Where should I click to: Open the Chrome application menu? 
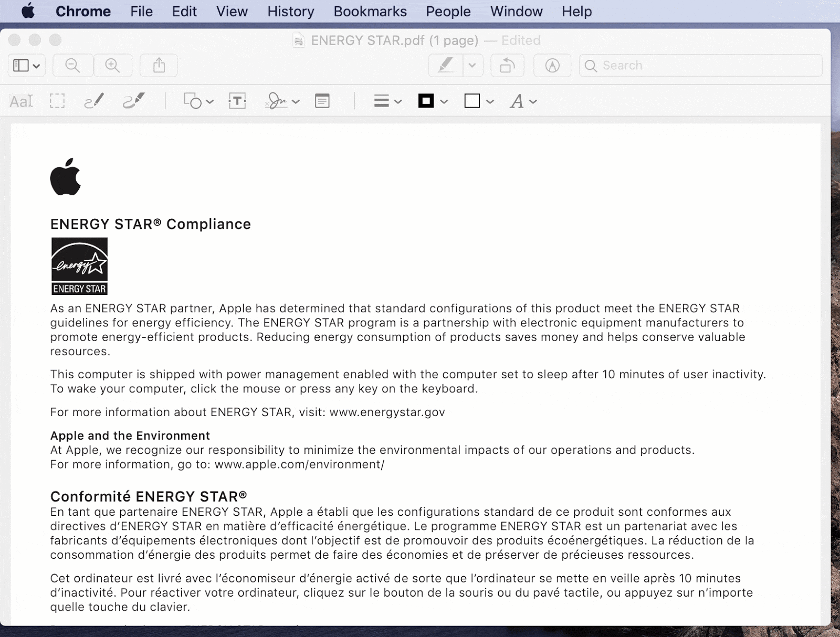[x=83, y=11]
